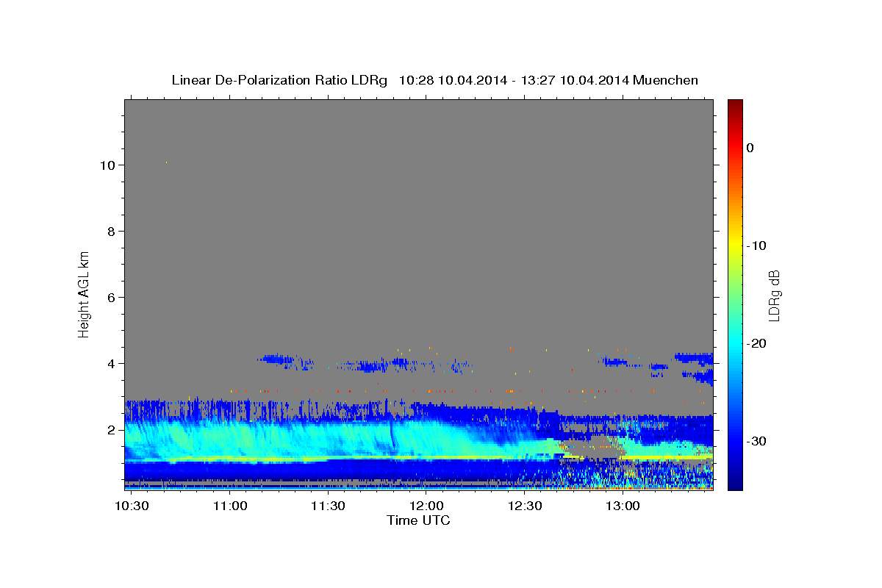Click the colorbar value -30 label
Image resolution: width=882 pixels, height=588 pixels.
(756, 441)
